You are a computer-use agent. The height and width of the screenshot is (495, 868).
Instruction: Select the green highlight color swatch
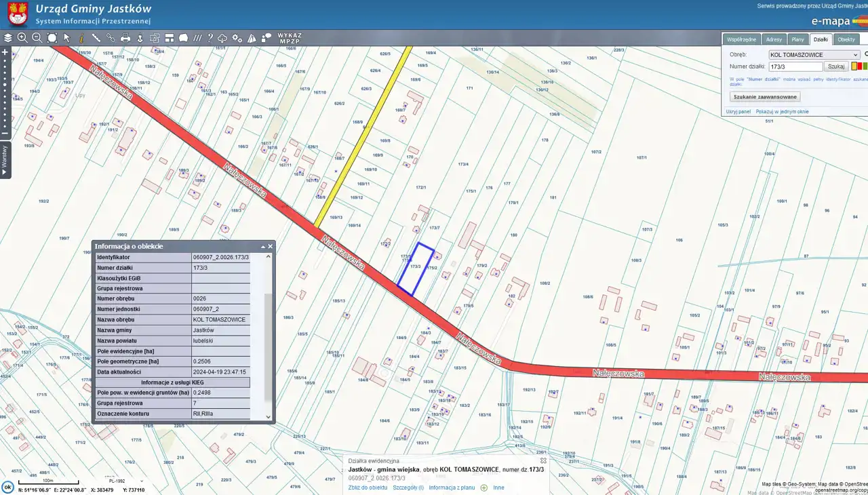click(x=864, y=66)
